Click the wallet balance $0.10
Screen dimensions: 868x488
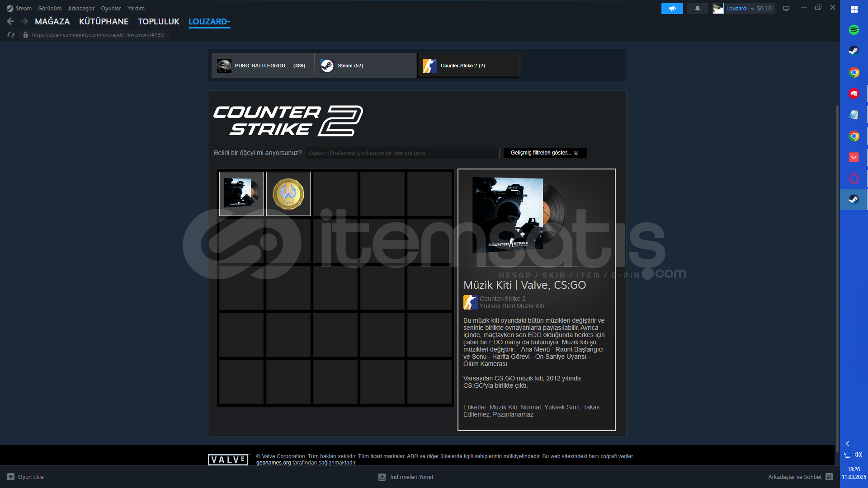(764, 9)
